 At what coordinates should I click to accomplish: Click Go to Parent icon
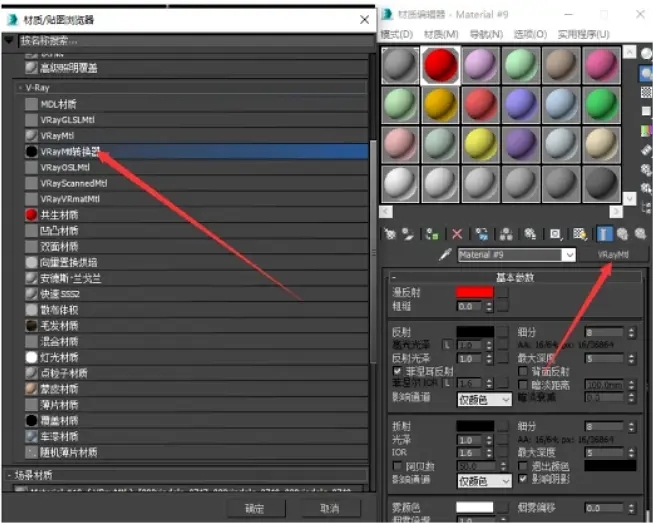623,234
